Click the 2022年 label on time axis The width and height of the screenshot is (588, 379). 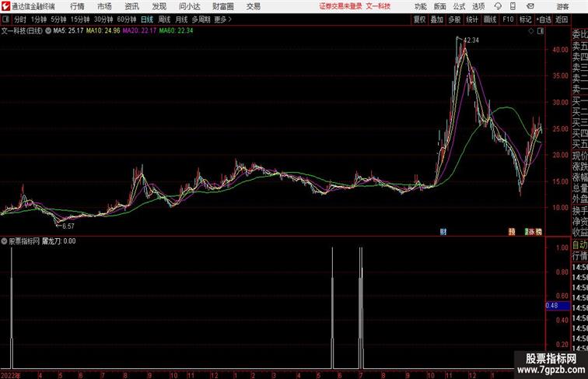tap(11, 375)
